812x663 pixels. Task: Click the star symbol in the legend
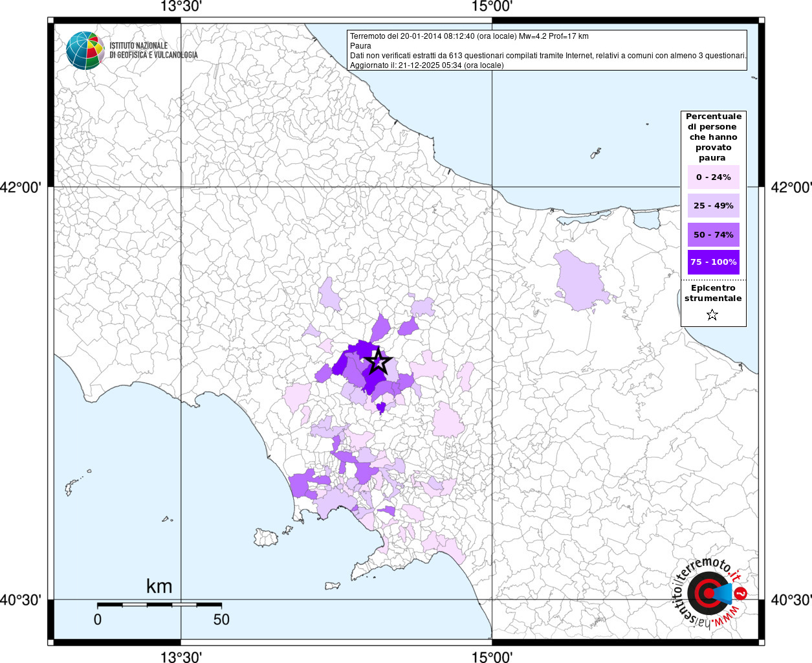pos(712,315)
